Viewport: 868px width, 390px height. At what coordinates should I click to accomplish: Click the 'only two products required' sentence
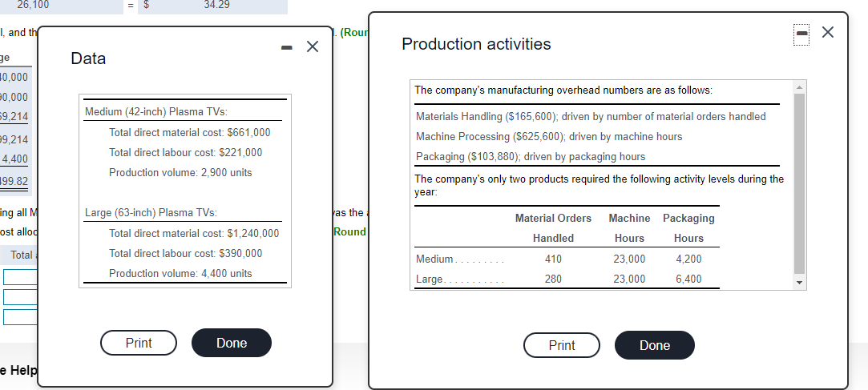pyautogui.click(x=599, y=186)
